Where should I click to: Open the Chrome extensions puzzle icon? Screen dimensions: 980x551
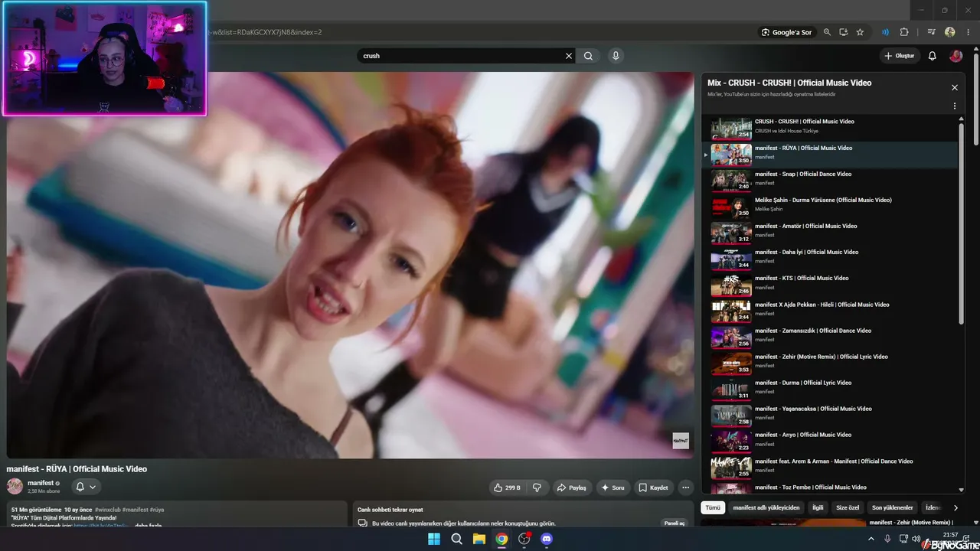[x=904, y=32]
